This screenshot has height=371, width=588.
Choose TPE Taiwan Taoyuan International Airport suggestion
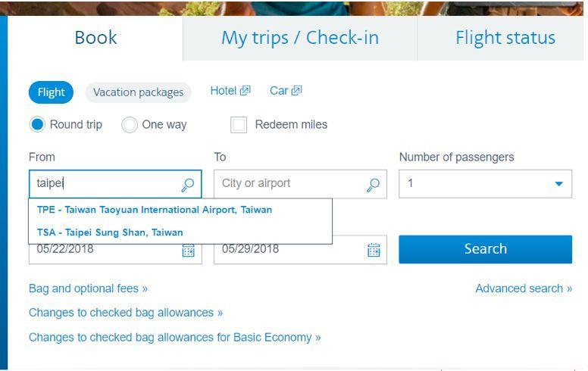click(x=155, y=210)
